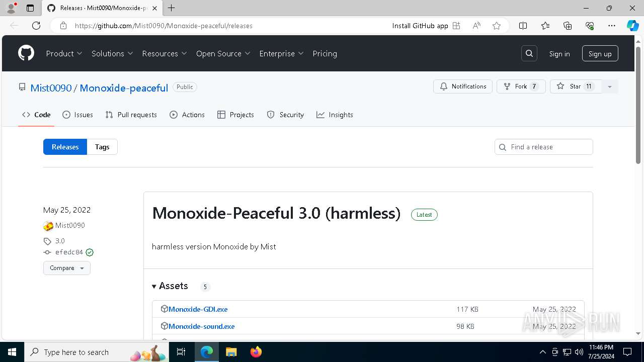The image size is (644, 362).
Task: Expand the Resources menu
Action: (165, 53)
